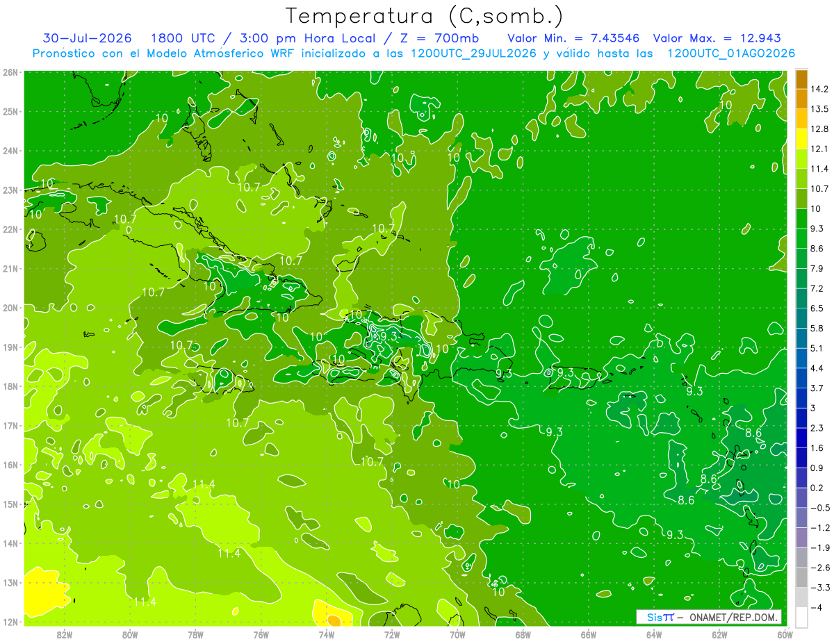Pick the brown-orange swatch above 14.2
The image size is (834, 644).
click(x=801, y=80)
